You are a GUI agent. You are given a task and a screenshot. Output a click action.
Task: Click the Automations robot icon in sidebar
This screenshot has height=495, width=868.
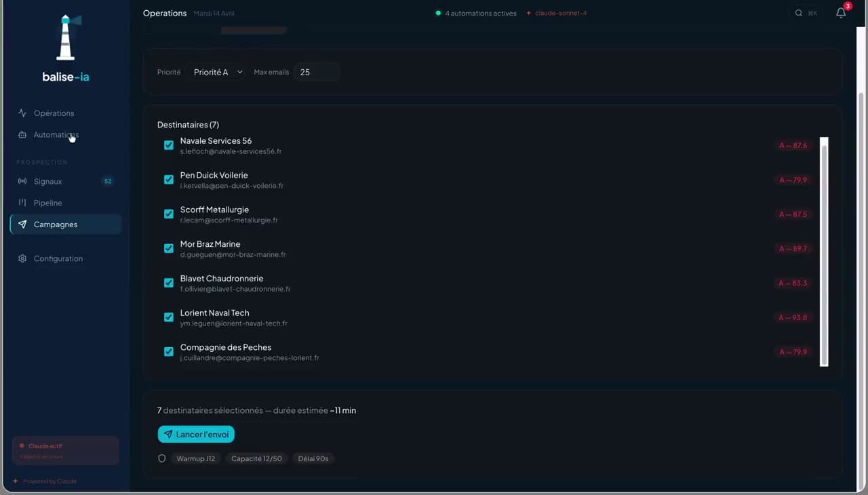click(22, 135)
